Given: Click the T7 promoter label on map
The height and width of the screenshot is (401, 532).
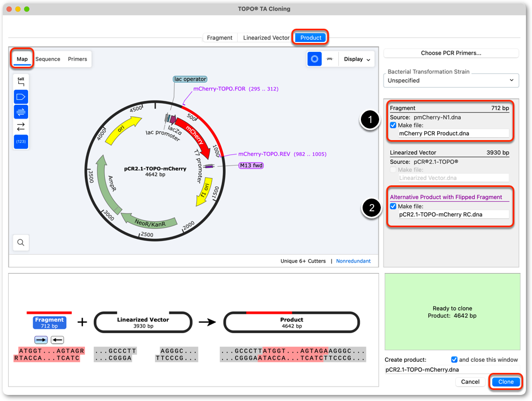Looking at the screenshot, I should [x=198, y=166].
